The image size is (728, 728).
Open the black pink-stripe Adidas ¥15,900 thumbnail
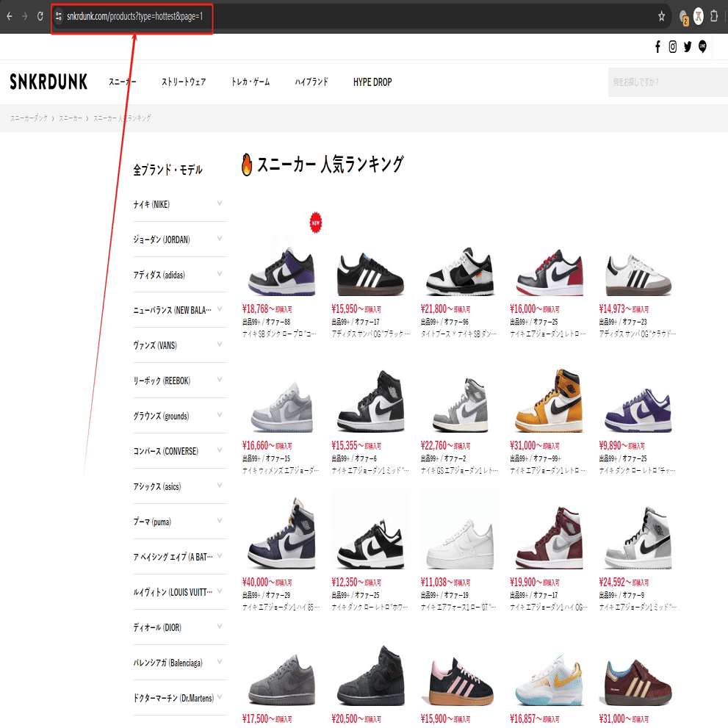[460, 682]
